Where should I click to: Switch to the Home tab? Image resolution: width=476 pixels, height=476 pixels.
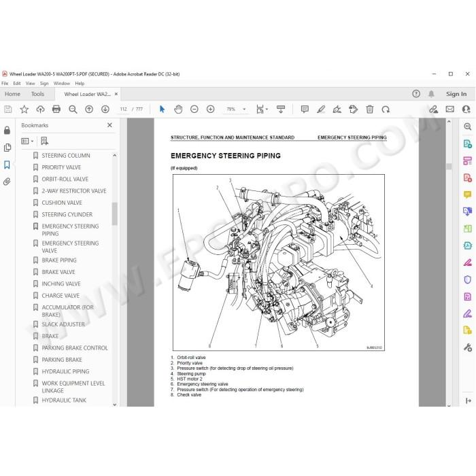point(12,94)
